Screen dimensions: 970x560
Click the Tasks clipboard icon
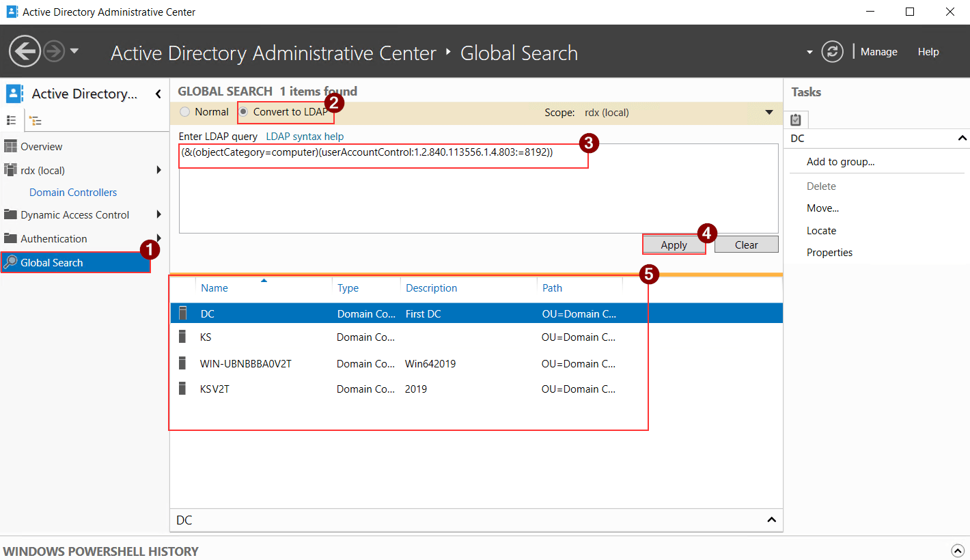pos(796,119)
